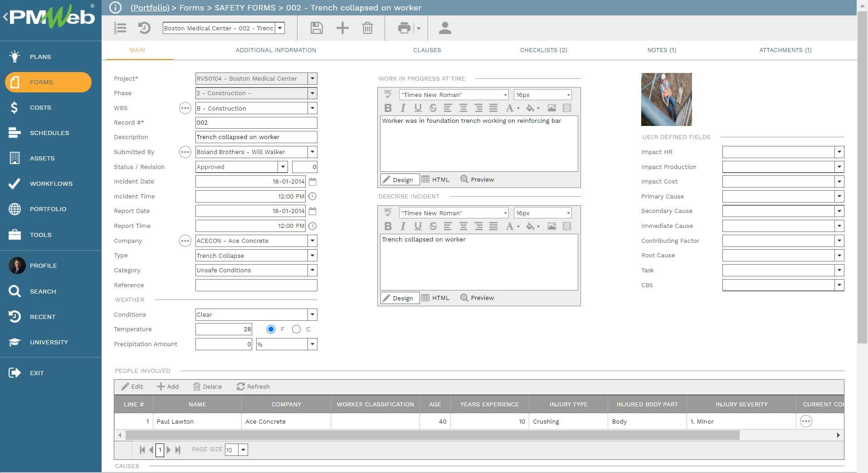
Task: Click Add in People Involved toolbar
Action: pos(168,387)
